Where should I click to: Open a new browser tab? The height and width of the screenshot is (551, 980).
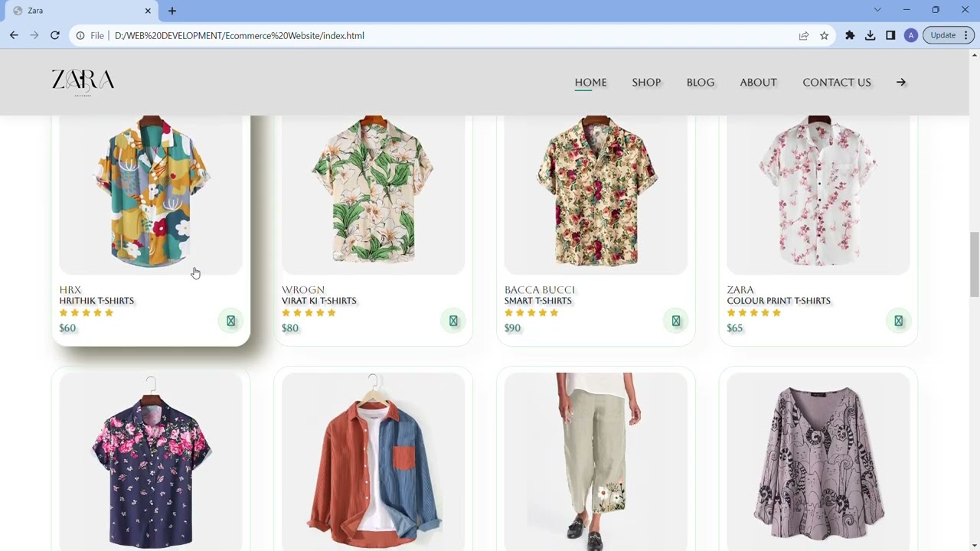coord(172,11)
